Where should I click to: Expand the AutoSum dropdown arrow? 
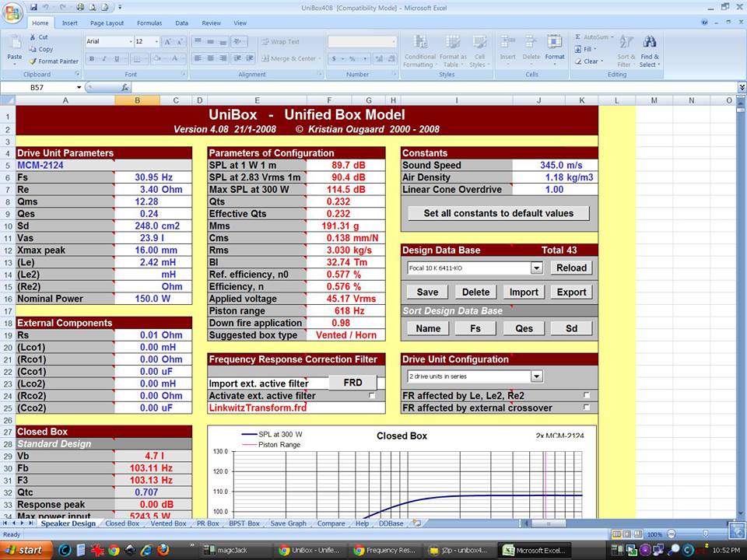[612, 37]
